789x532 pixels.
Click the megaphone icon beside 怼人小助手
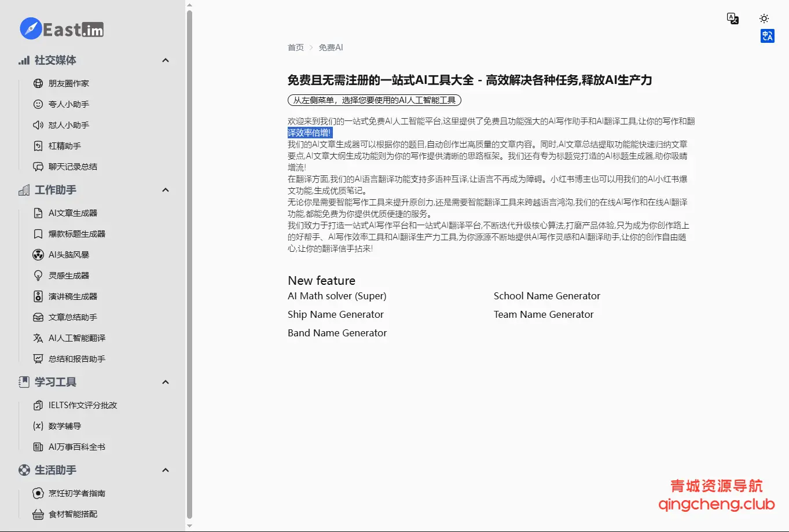pos(38,125)
